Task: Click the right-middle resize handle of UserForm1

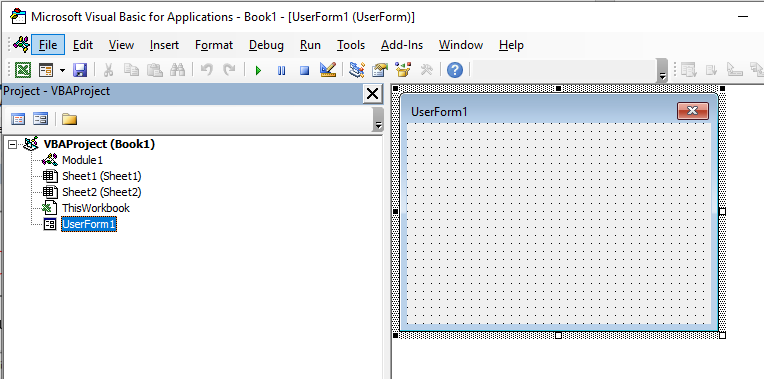Action: point(723,211)
